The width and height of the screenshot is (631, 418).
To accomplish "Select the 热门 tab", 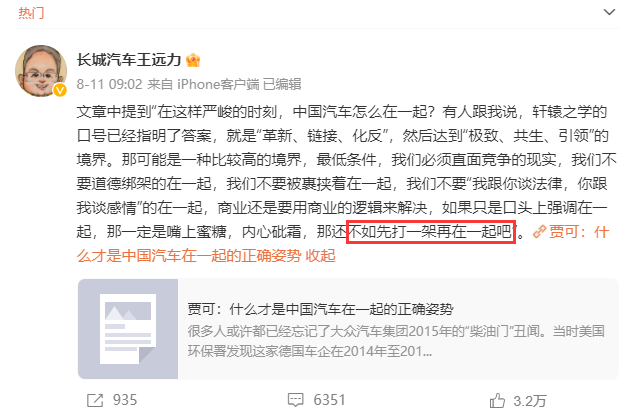I will pos(31,13).
